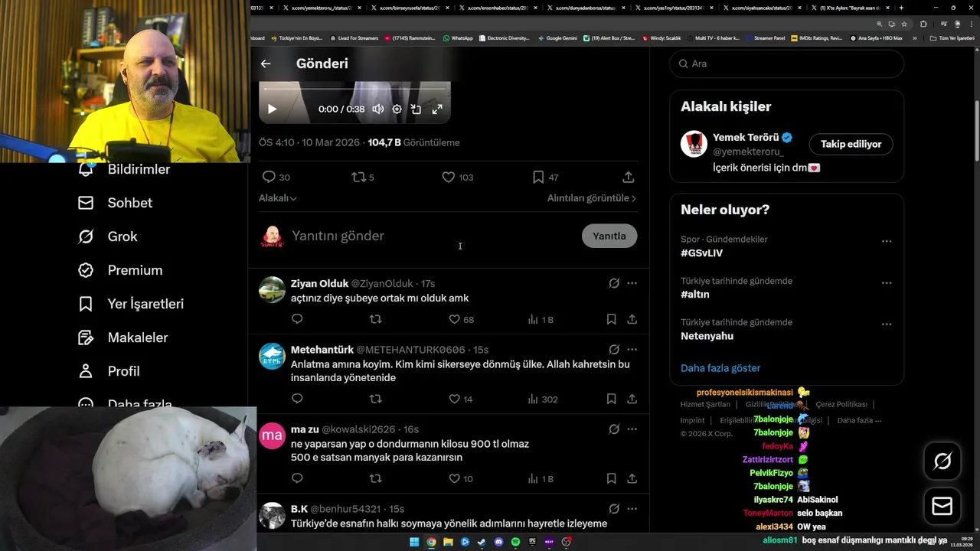Open replies via the 30 comments icon
Screen dimensions: 980x551
276,177
